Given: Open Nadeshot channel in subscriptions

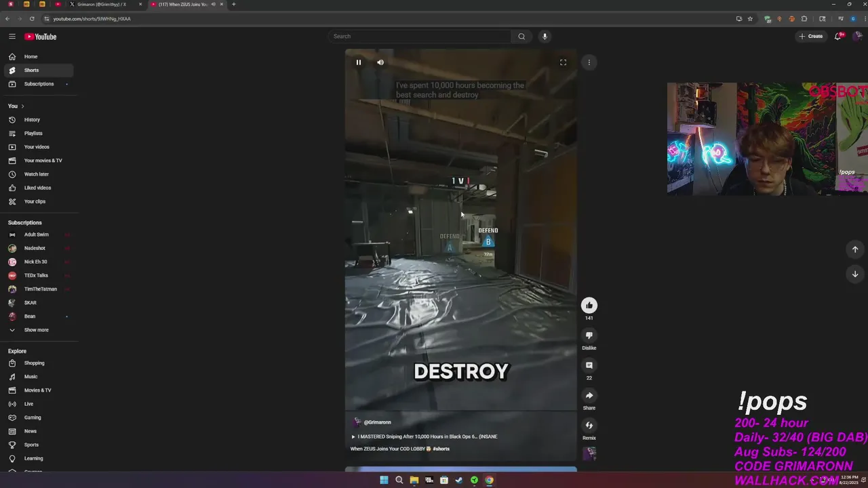Looking at the screenshot, I should pyautogui.click(x=39, y=248).
